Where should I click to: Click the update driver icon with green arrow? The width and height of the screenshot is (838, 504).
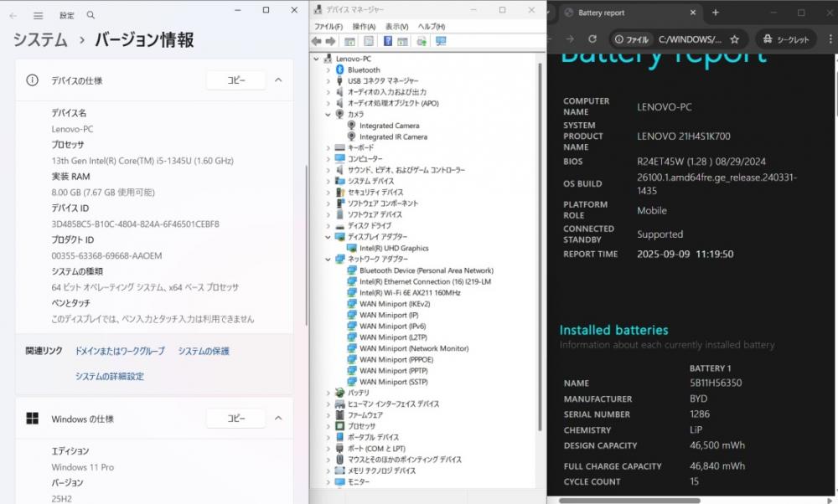click(422, 41)
